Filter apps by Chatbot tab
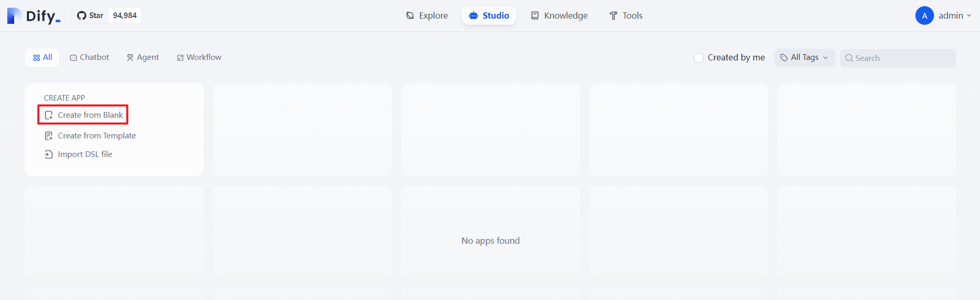 click(89, 57)
